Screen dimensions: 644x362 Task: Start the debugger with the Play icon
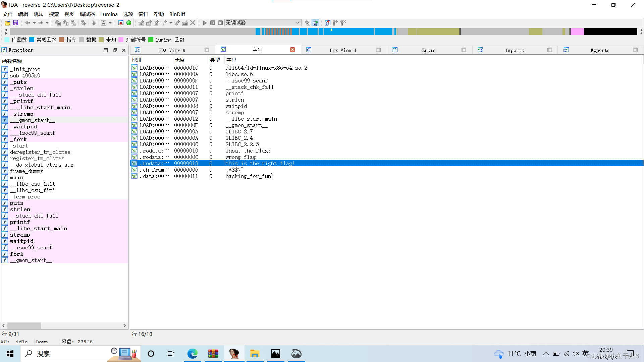[x=205, y=22]
